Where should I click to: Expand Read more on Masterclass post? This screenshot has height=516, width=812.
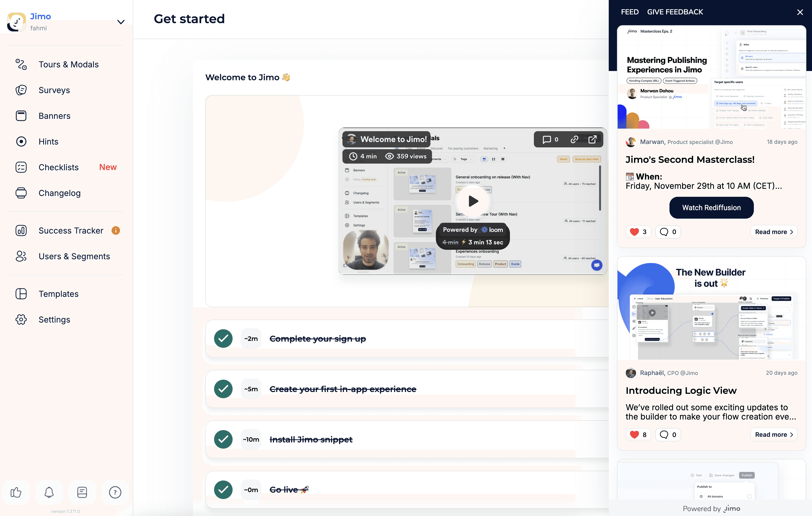click(774, 232)
